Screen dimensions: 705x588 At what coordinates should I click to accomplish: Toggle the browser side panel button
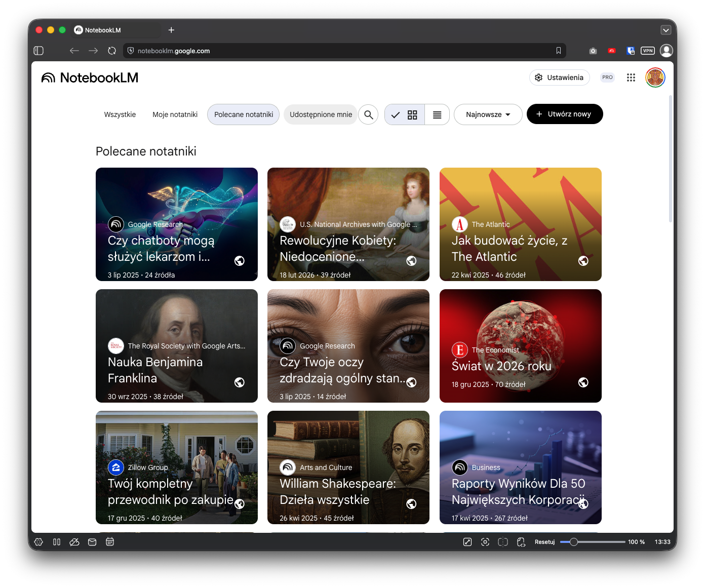[x=38, y=51]
